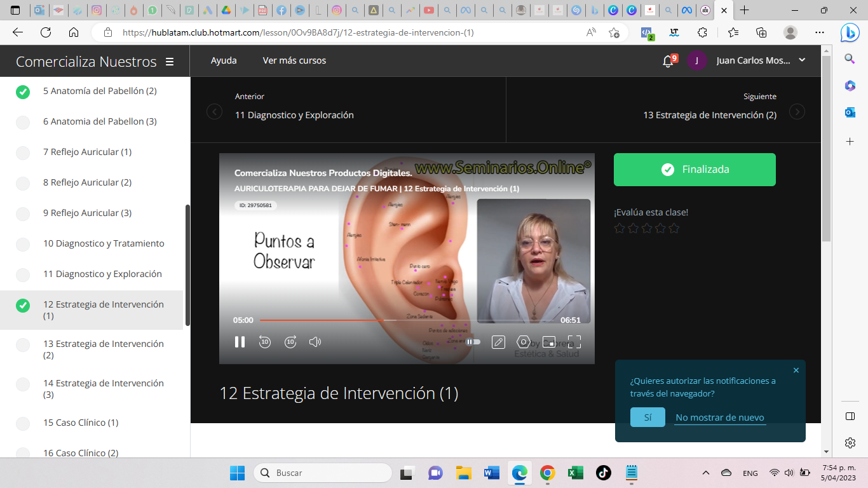Image resolution: width=868 pixels, height=488 pixels.
Task: Rewind the video 10 seconds
Action: click(265, 342)
